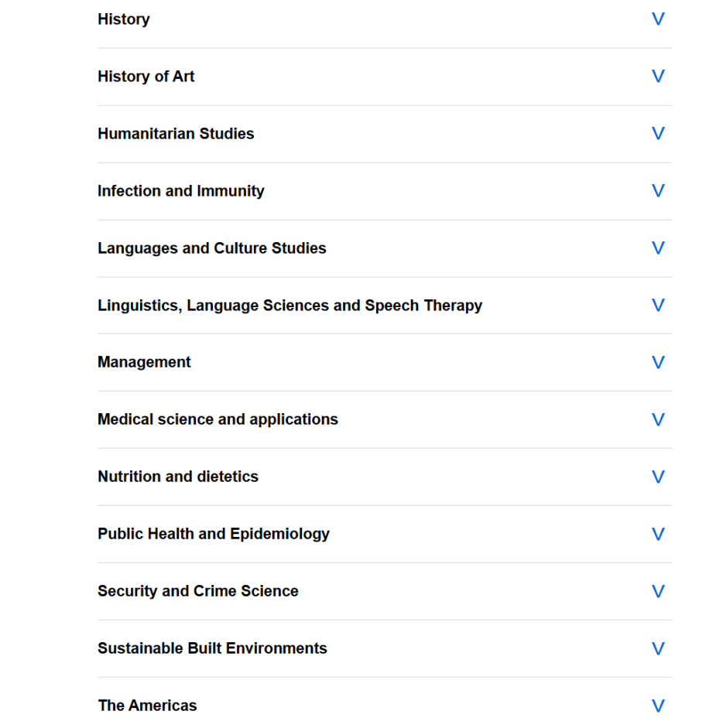The image size is (716, 728).
Task: Click chevron beside Languages and Culture Studies
Action: click(x=658, y=248)
